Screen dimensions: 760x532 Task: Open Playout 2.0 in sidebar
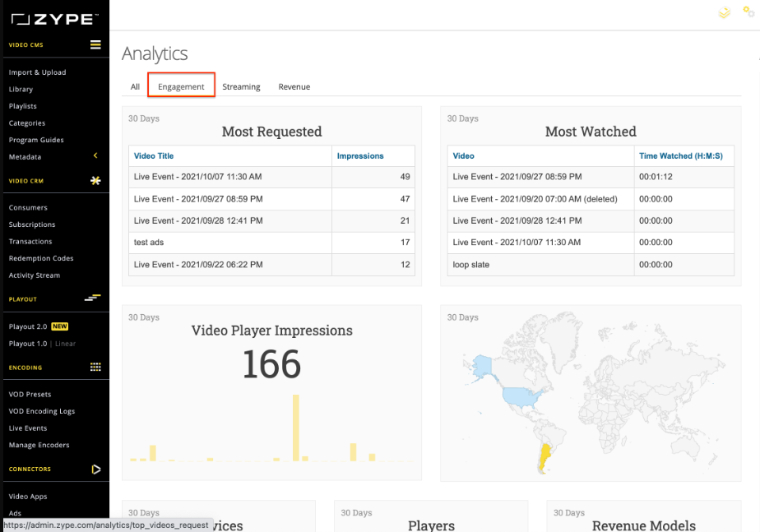pyautogui.click(x=28, y=326)
